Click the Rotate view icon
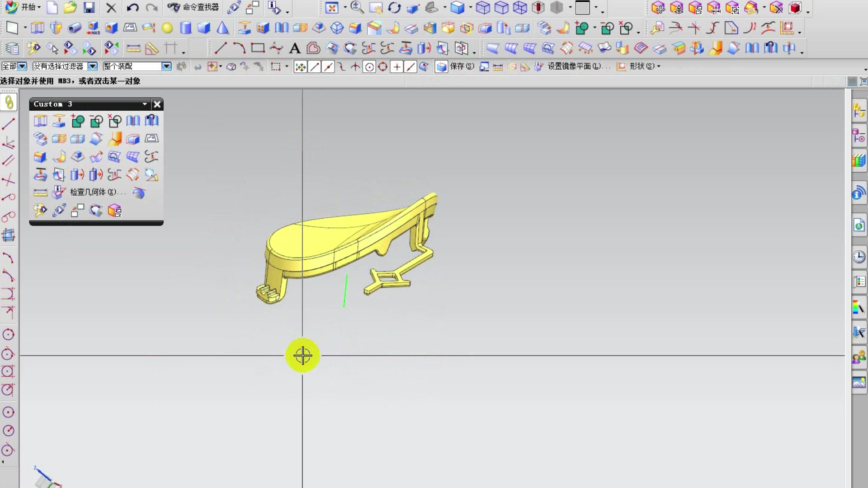868x488 pixels. (x=394, y=8)
